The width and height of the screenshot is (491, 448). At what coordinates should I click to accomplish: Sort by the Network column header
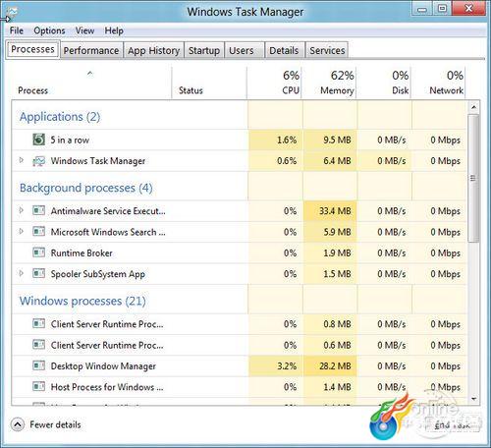[438, 83]
